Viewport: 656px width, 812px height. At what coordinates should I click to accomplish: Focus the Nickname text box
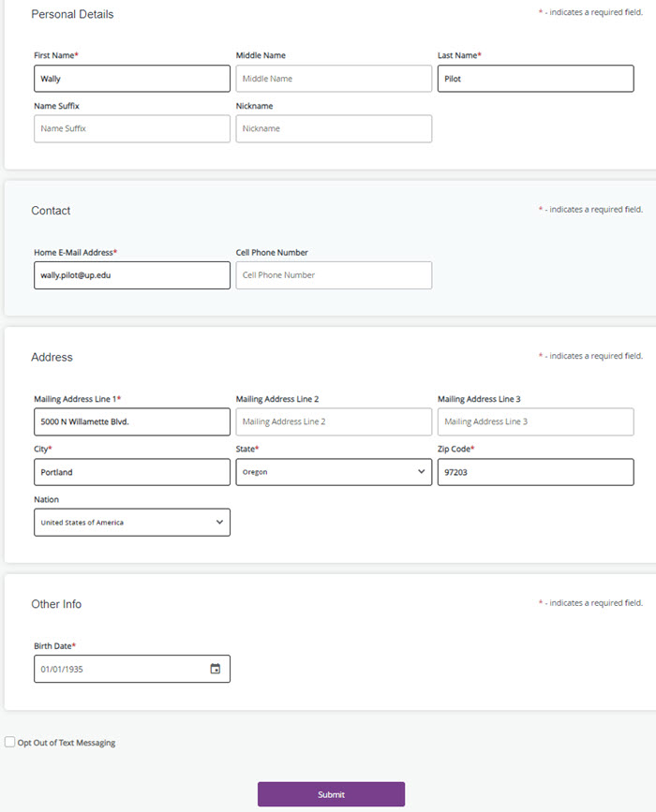[x=334, y=129]
